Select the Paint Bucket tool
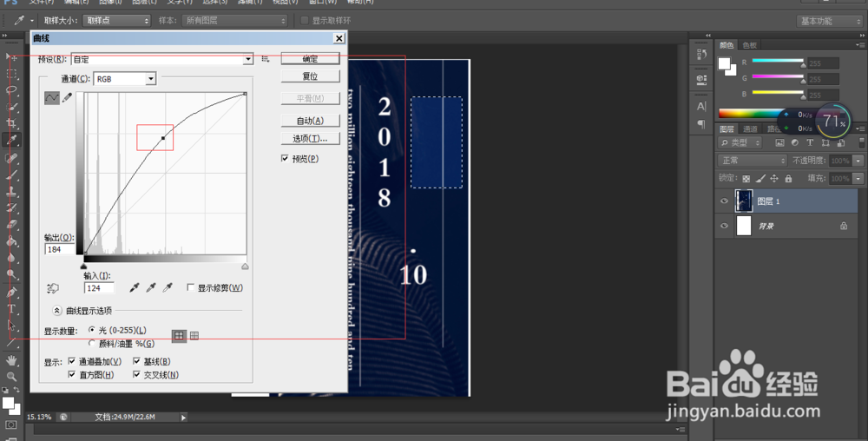 tap(11, 241)
